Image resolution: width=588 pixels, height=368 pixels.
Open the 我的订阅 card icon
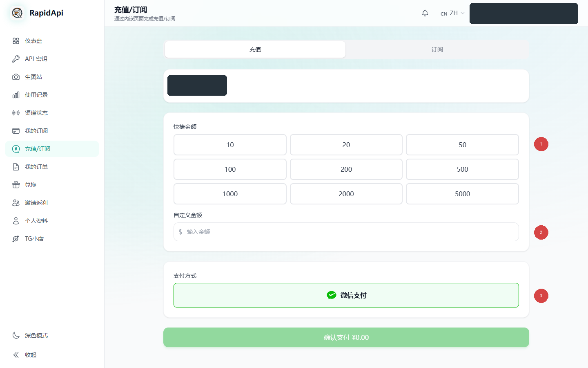[x=16, y=131]
